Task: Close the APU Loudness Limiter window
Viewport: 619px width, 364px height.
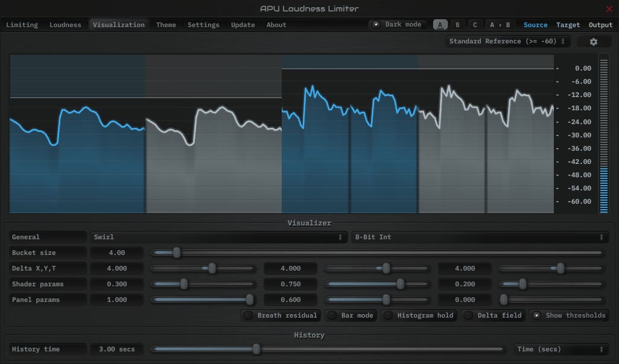Action: pyautogui.click(x=609, y=8)
